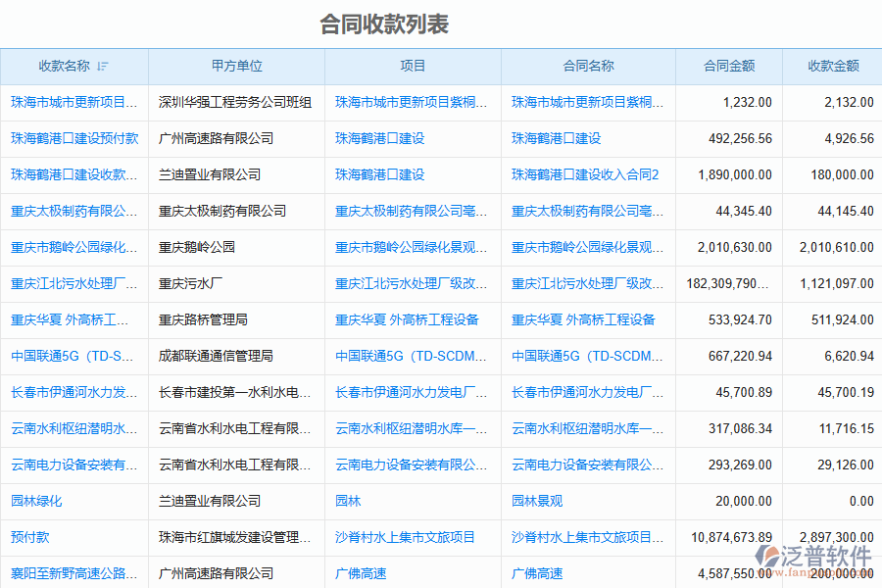Click the 甲方单位 column header
882x588 pixels.
237,67
